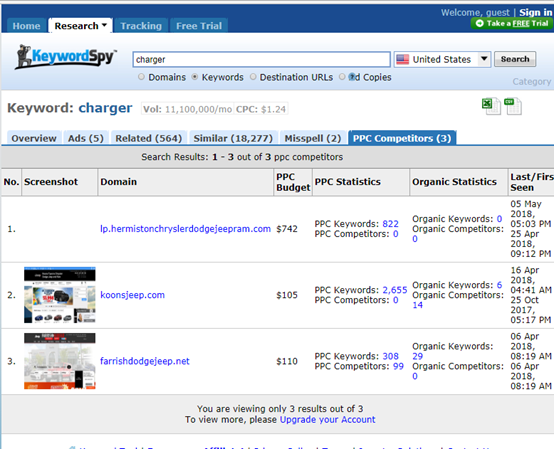This screenshot has width=554, height=449.
Task: Open farrishdodgejeep.net screenshot thumbnail
Action: pos(60,361)
